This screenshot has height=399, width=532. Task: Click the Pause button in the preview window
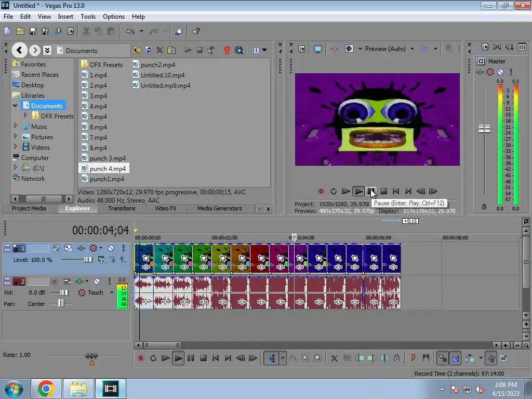(371, 191)
